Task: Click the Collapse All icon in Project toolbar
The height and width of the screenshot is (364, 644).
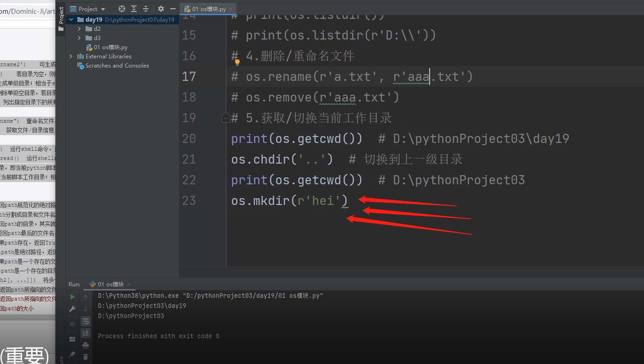Action: coord(145,9)
